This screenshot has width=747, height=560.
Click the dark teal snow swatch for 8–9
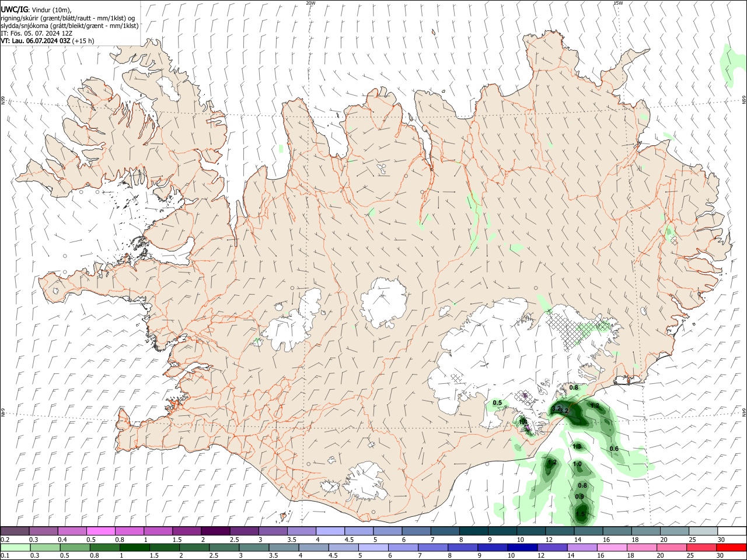pyautogui.click(x=474, y=531)
